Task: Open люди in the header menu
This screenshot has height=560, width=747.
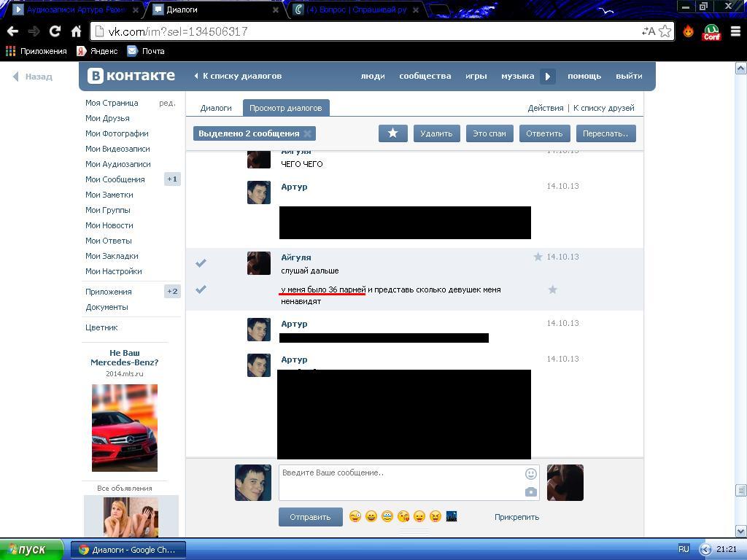Action: [373, 76]
